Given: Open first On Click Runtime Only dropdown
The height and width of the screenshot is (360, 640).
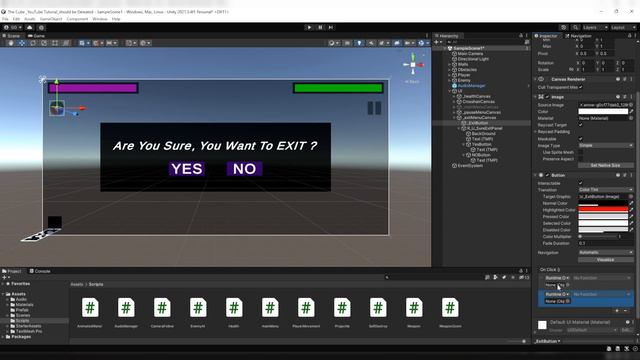Looking at the screenshot, I should (557, 278).
